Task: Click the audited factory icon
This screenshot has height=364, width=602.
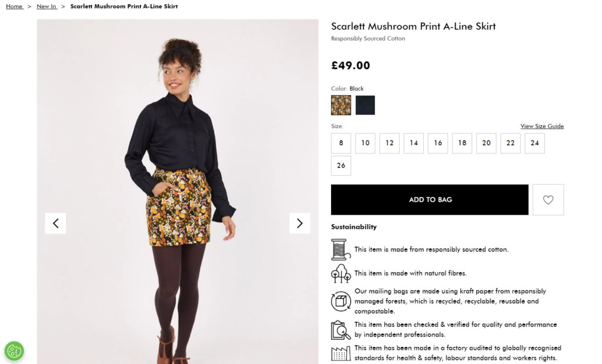Action: point(340,352)
